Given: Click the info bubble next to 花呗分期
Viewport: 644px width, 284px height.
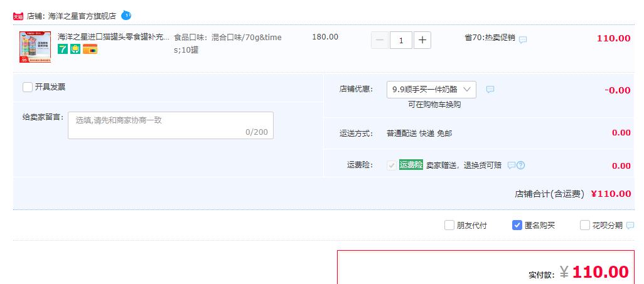Looking at the screenshot, I should point(630,225).
